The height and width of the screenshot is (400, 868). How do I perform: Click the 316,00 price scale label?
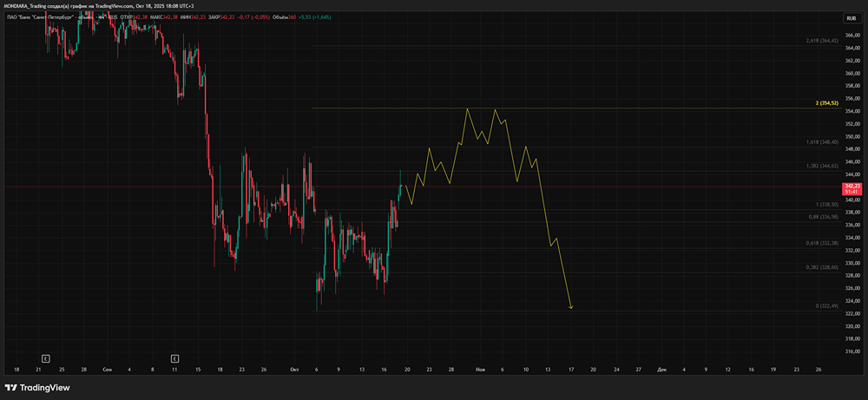pyautogui.click(x=853, y=351)
